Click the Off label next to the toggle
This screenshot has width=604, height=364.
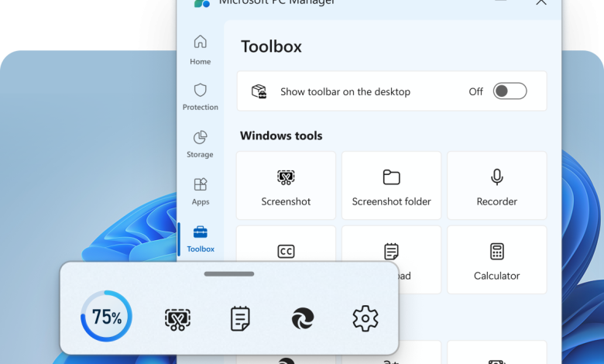[475, 91]
